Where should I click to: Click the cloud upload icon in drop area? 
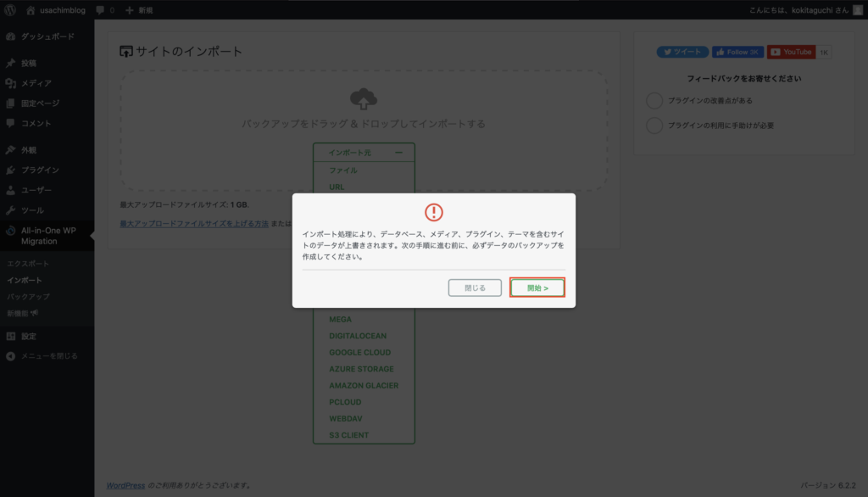(364, 99)
